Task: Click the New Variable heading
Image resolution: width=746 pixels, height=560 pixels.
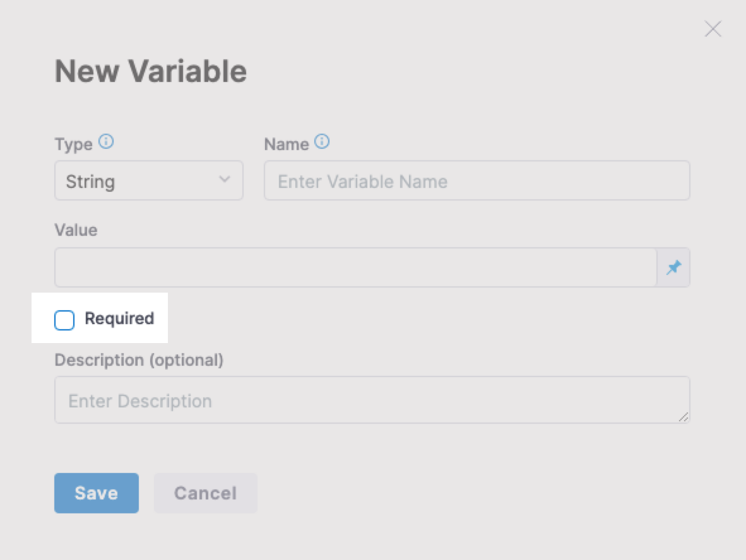Action: coord(150,71)
